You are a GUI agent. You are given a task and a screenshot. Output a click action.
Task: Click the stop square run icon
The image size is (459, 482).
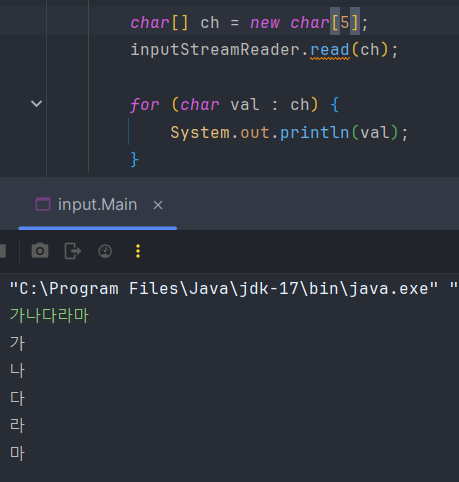tap(3, 251)
